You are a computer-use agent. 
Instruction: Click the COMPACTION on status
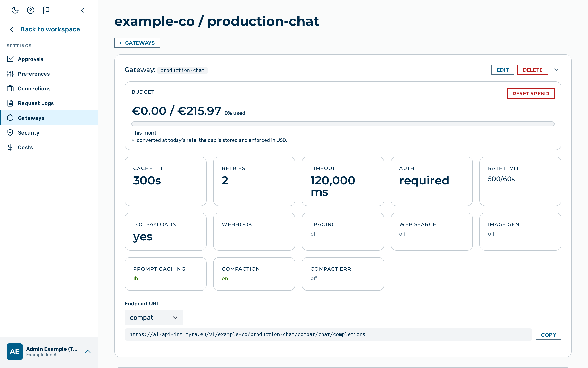coord(225,278)
